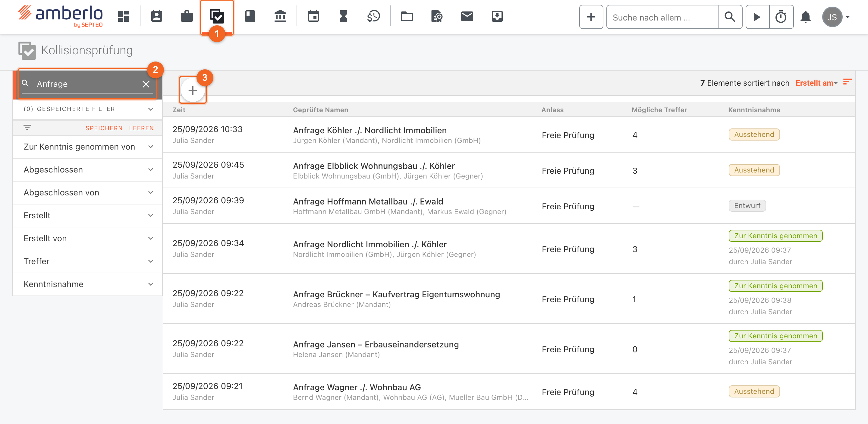Click the Mögliche Treffer column header

click(659, 110)
